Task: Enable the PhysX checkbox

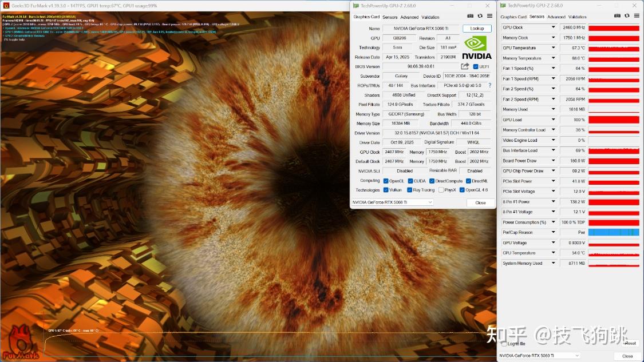Action: (x=441, y=190)
